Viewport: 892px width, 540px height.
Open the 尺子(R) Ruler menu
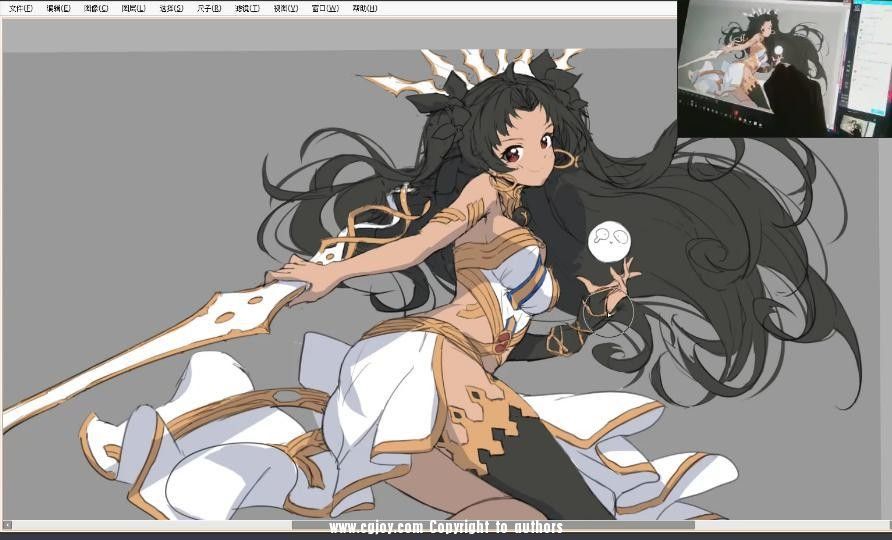click(209, 9)
